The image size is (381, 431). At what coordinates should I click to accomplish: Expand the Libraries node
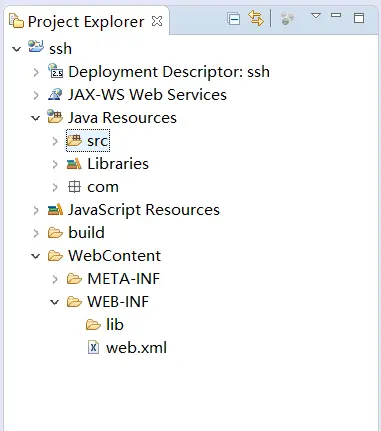pyautogui.click(x=55, y=164)
